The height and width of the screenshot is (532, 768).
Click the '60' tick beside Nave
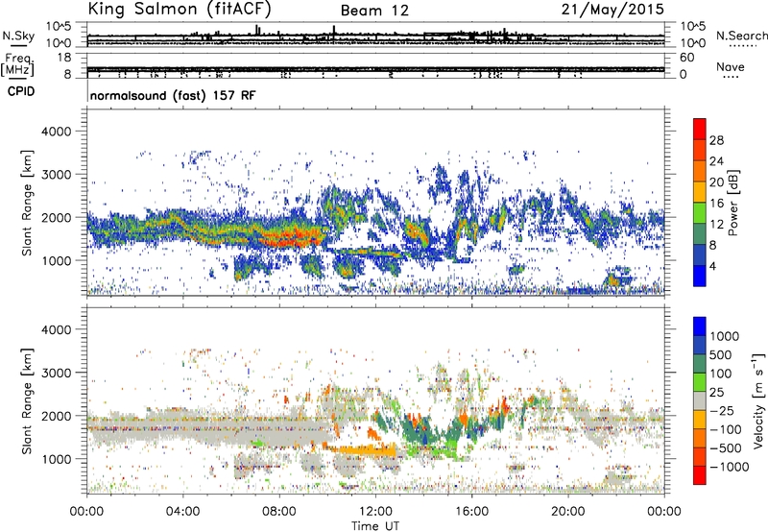pos(686,58)
